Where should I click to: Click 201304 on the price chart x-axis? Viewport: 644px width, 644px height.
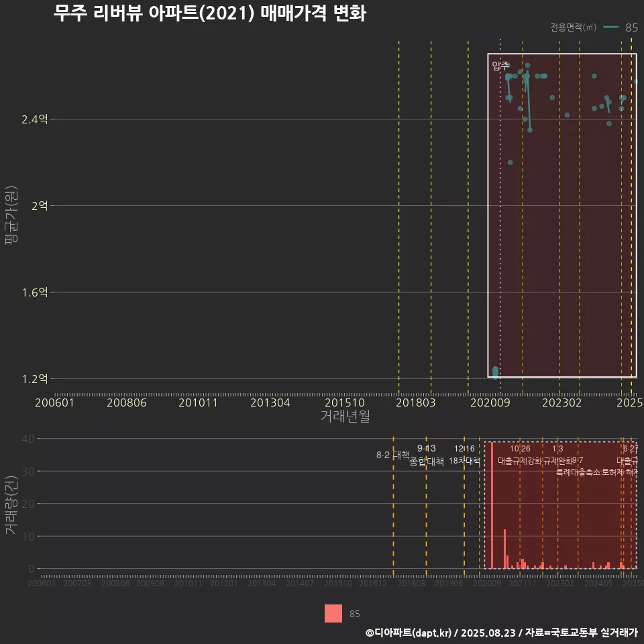tap(270, 402)
